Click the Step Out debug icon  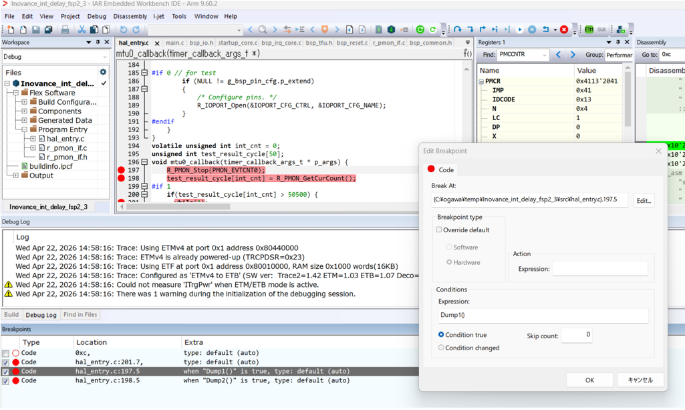pyautogui.click(x=483, y=30)
